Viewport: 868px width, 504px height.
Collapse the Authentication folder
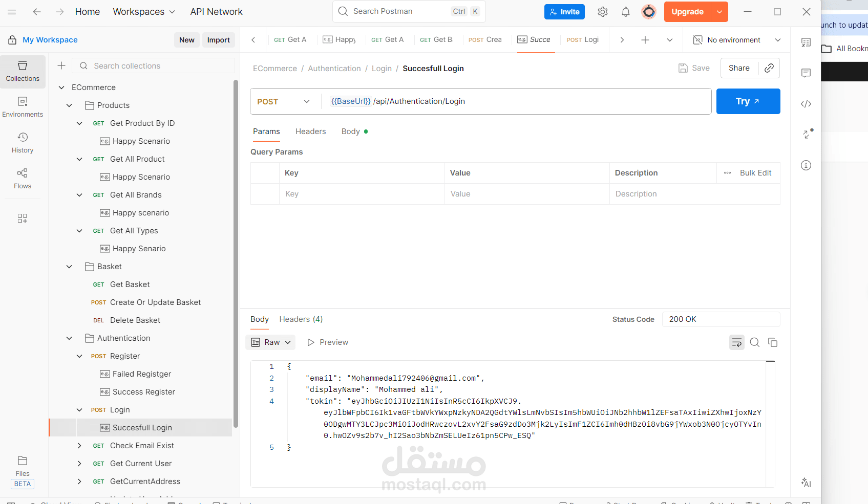click(69, 338)
